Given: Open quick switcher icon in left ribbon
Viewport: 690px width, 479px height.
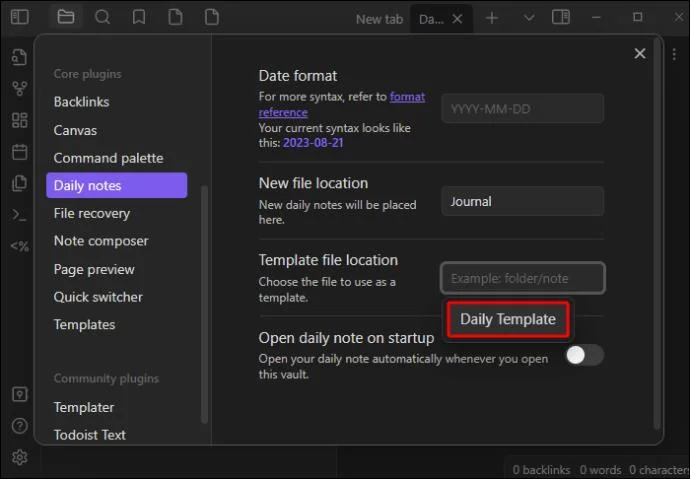Looking at the screenshot, I should (19, 58).
